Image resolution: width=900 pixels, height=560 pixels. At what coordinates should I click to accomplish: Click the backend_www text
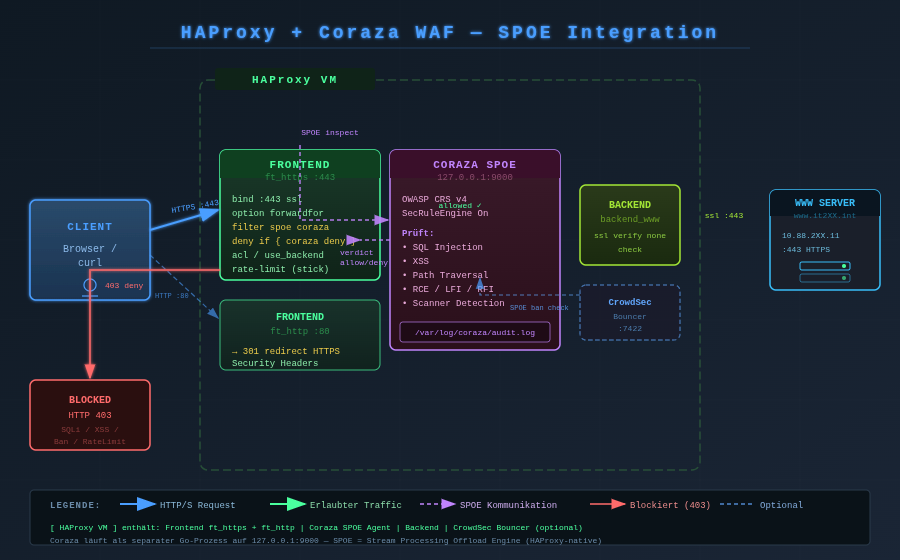630,219
